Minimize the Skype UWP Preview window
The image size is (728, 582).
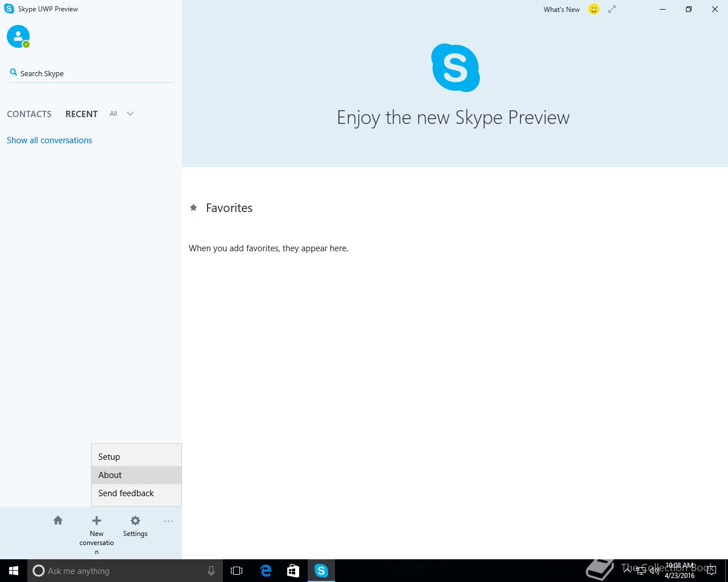(663, 9)
